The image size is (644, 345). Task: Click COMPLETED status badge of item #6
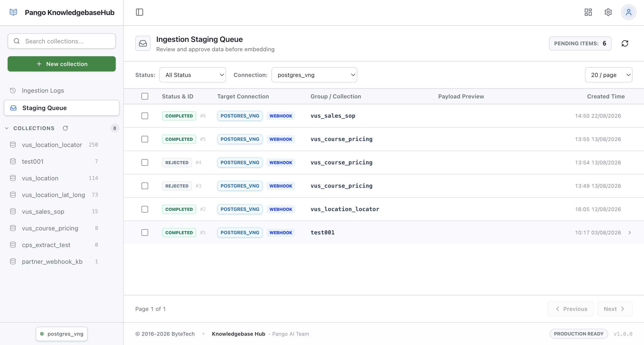click(179, 116)
